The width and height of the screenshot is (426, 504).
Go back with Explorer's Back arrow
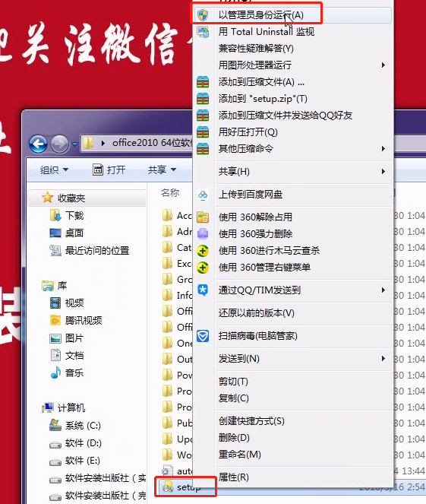(39, 144)
